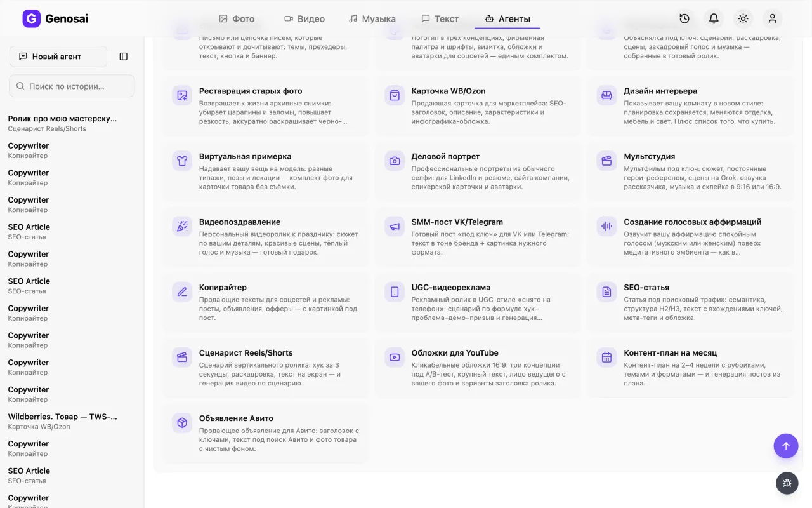812x508 pixels.
Task: Open Создание голосовых аффирмаций title
Action: (x=693, y=222)
